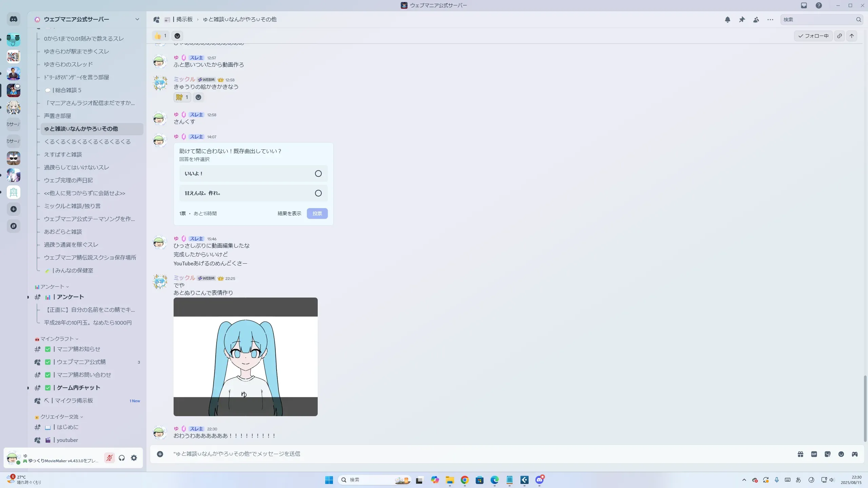This screenshot has width=868, height=488.
Task: Open the えすぱすと雑談 thread
Action: (x=63, y=155)
